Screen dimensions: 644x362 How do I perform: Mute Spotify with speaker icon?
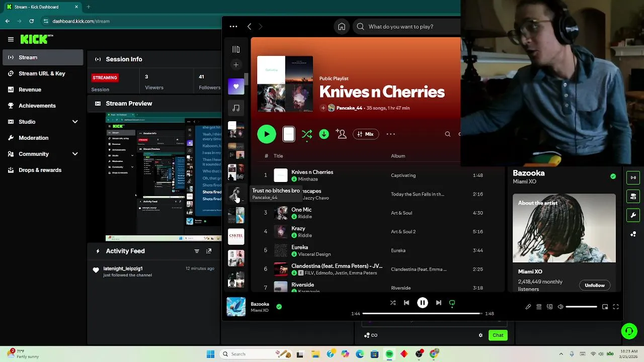pyautogui.click(x=560, y=307)
